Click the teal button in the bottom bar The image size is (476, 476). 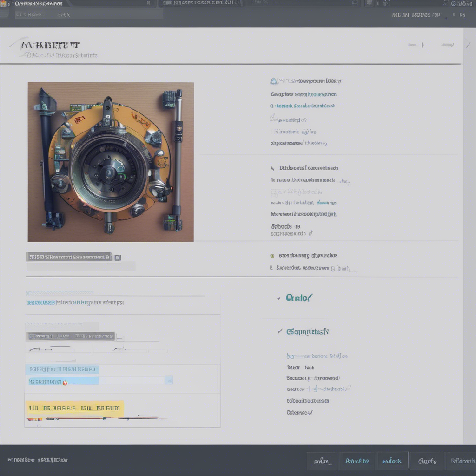392,461
